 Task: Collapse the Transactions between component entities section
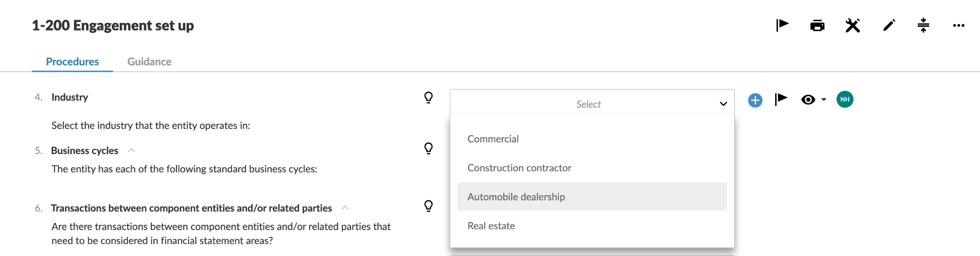click(345, 208)
